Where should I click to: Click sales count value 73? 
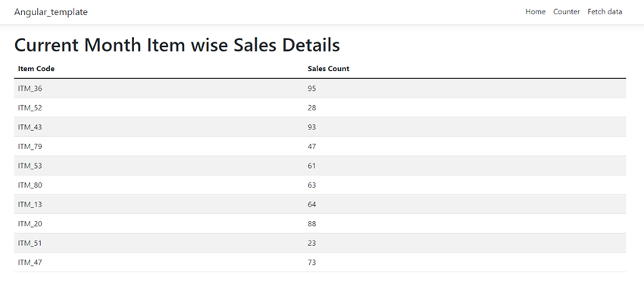pyautogui.click(x=311, y=262)
